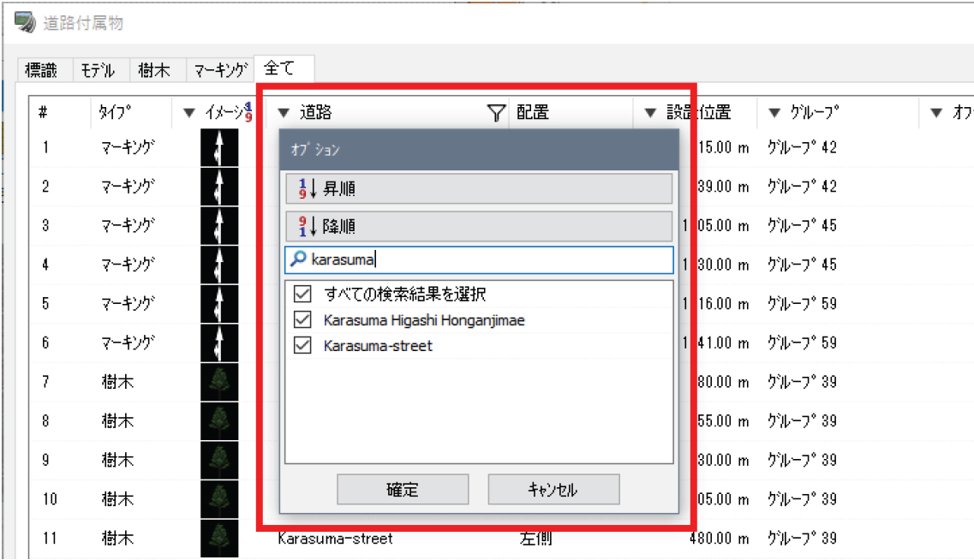Select row 4 marking arrow thumbnail
974x560 pixels.
click(x=219, y=265)
